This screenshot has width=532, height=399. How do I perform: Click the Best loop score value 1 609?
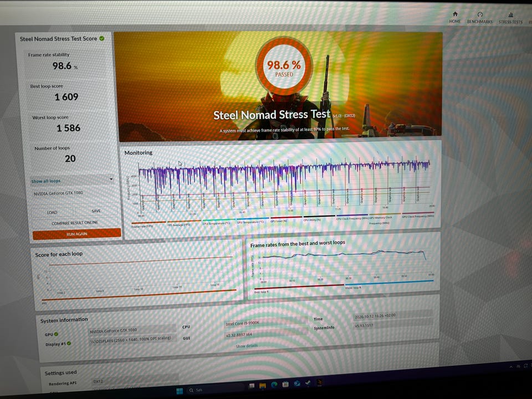66,97
